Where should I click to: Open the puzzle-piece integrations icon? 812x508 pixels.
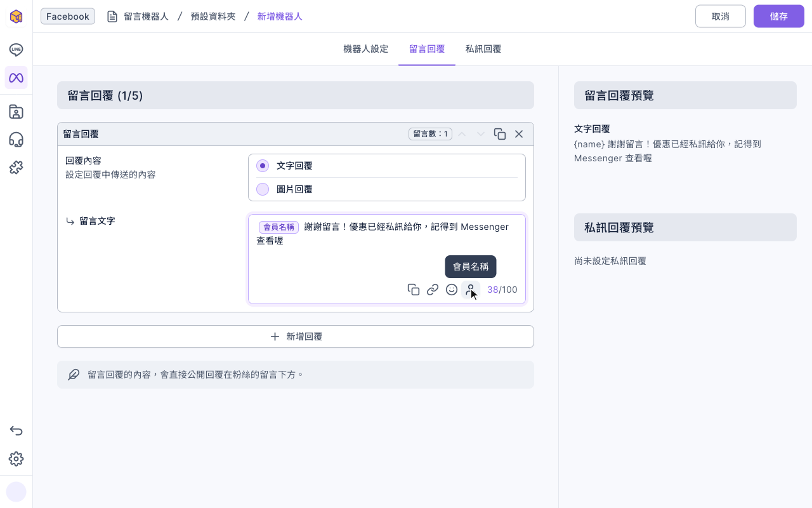pyautogui.click(x=16, y=168)
